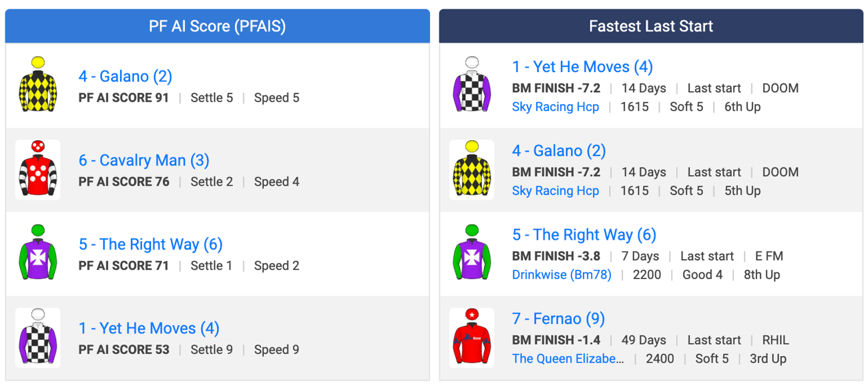Click Fernao's red jockey silks icon
The image size is (868, 390).
point(472,338)
